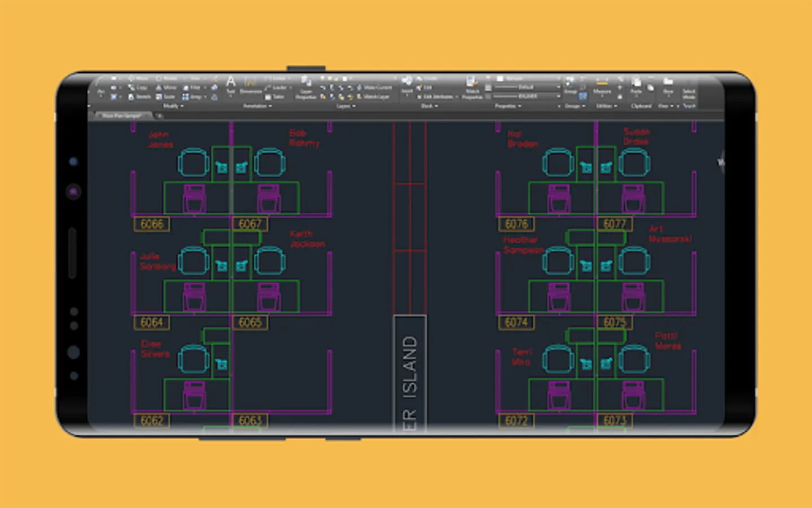Expand the Modify panel dropdown

point(174,106)
